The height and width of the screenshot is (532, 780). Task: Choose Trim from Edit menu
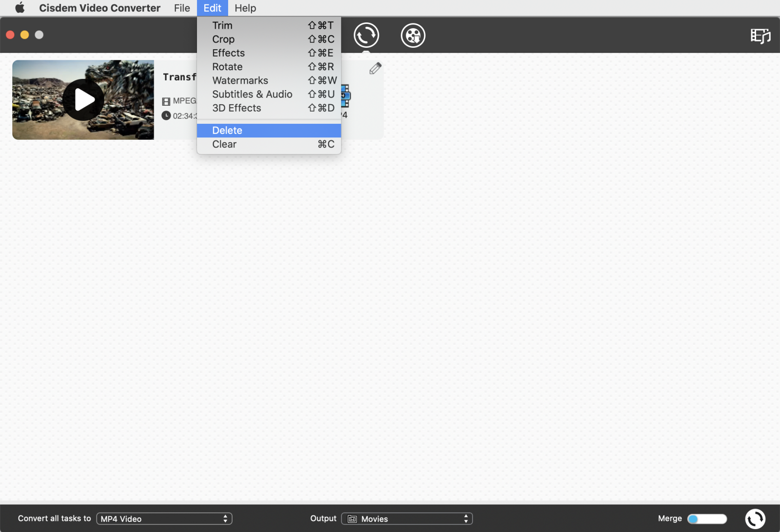(269, 25)
